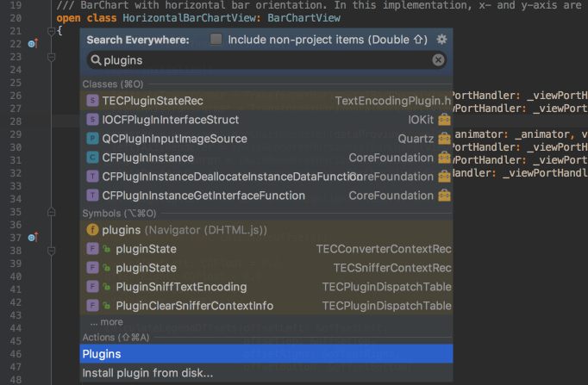The image size is (588, 385).
Task: Click struct icon of IOCFPlugInInterfaceStruct
Action: [92, 120]
